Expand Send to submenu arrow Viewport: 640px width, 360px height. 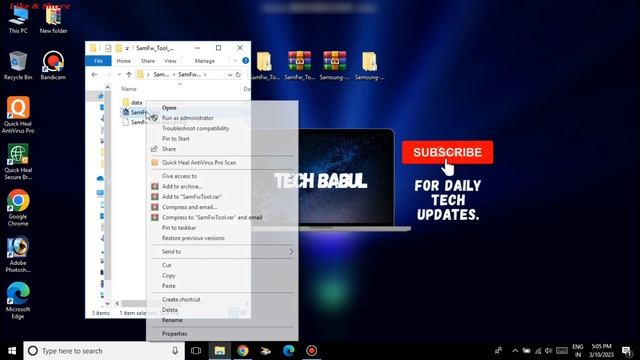coord(291,251)
